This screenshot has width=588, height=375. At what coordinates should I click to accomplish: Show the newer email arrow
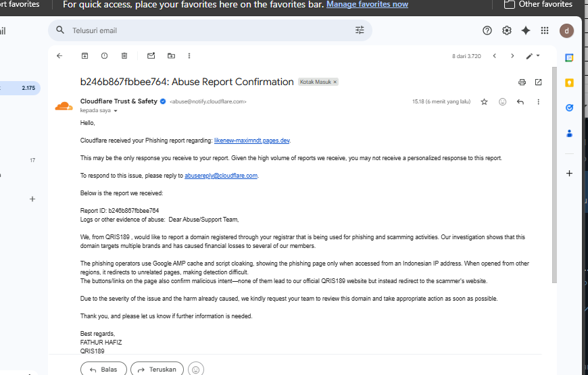pos(495,56)
